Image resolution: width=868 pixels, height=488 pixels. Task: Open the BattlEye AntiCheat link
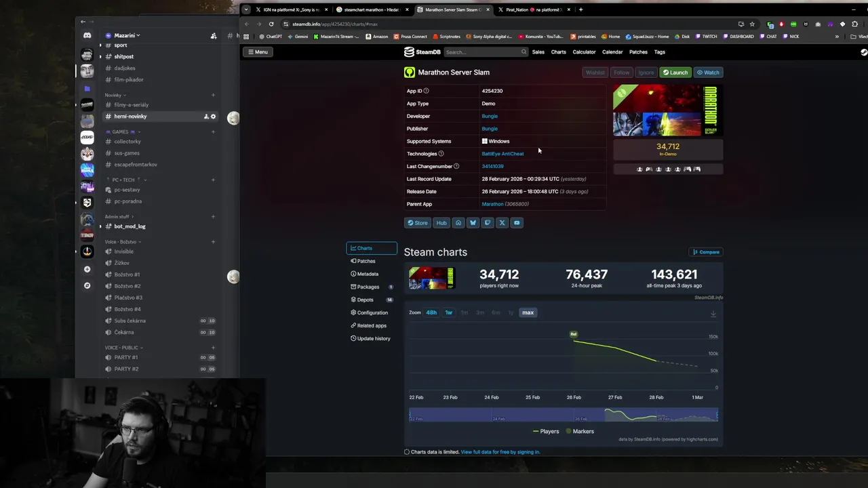(502, 154)
